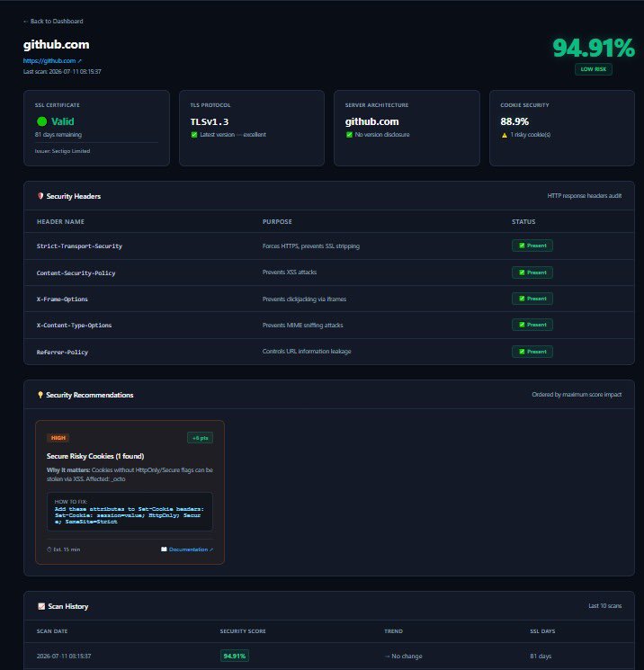Click the Last scan timestamp under the URL

point(62,71)
